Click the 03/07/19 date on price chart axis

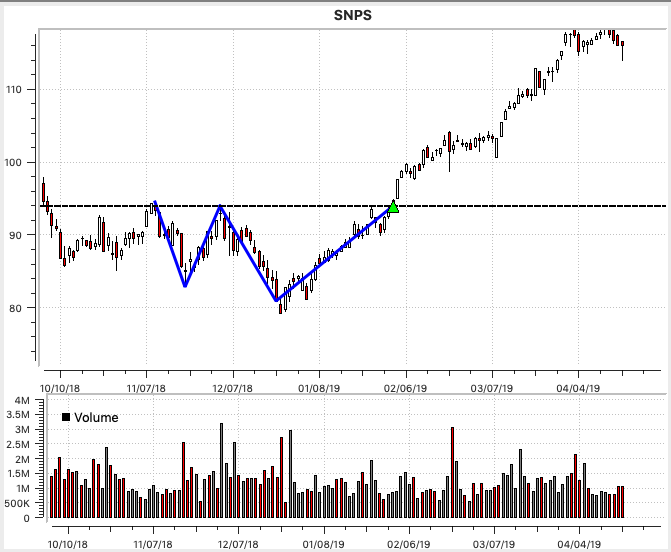coord(492,389)
